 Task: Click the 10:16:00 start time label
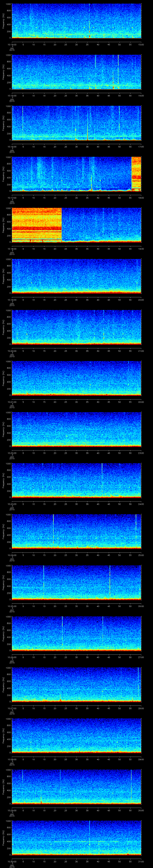coord(12,147)
